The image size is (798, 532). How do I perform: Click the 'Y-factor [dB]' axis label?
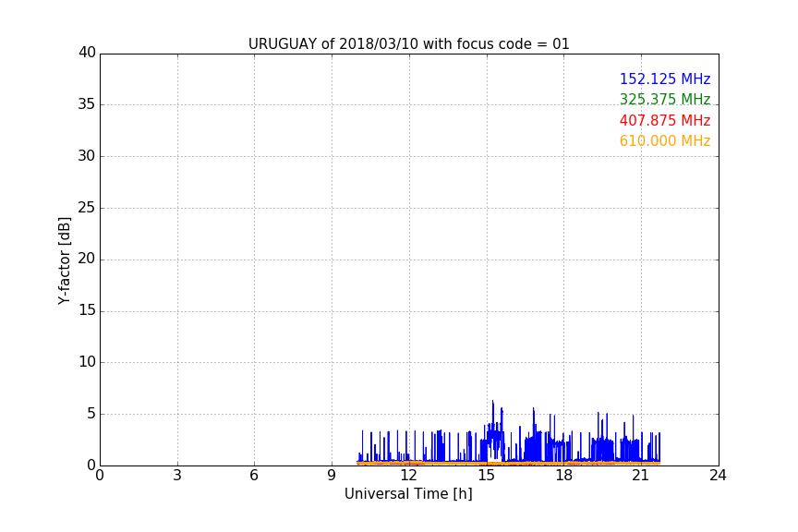[x=64, y=260]
